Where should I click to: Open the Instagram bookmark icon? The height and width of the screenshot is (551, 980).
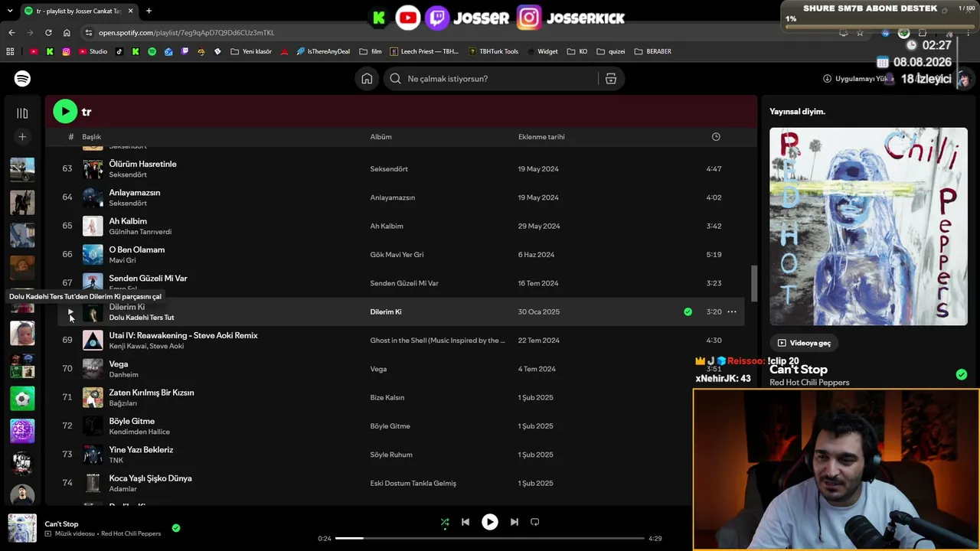(x=67, y=52)
